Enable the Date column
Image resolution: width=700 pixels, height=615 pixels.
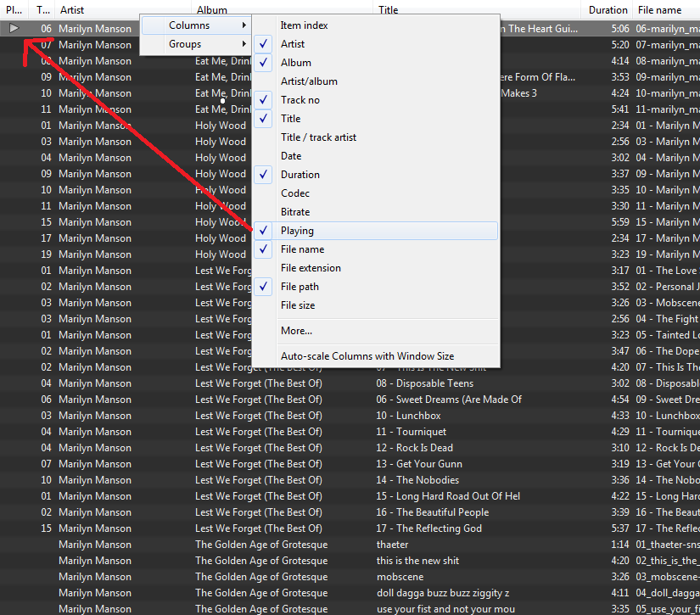[375, 156]
